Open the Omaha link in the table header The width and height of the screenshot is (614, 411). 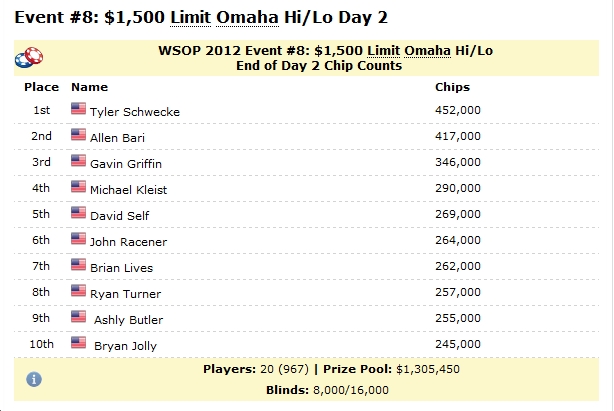(427, 51)
